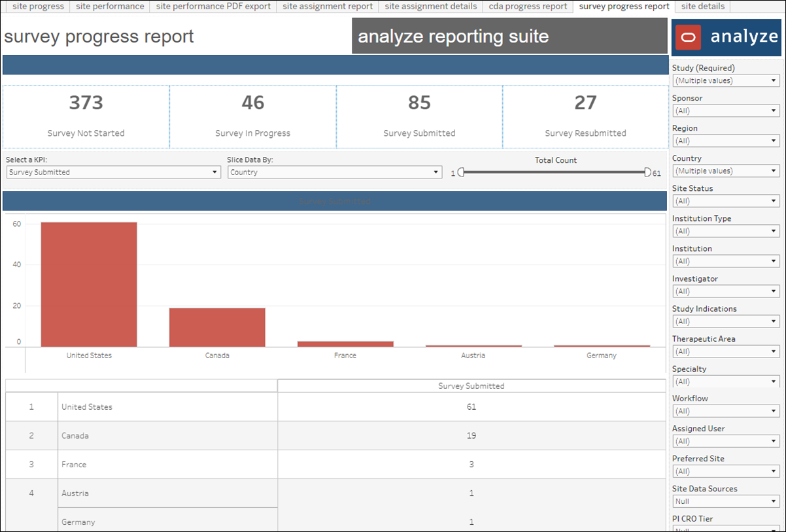Select the France bar in chart

(x=345, y=344)
